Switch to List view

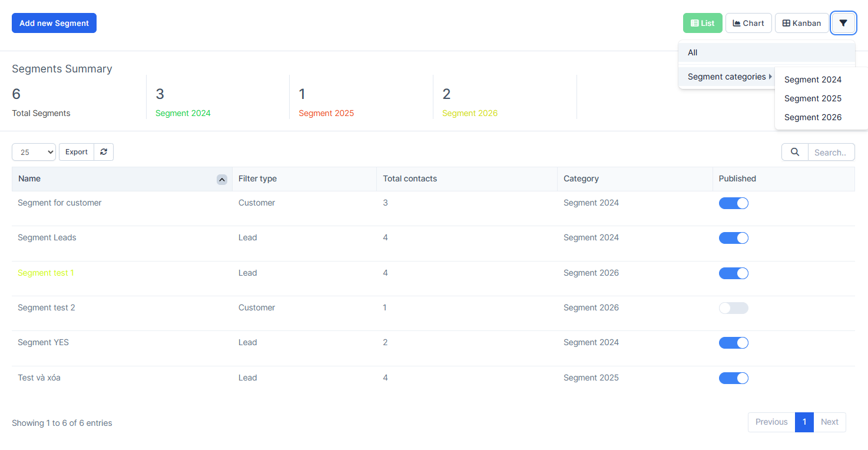(x=703, y=23)
